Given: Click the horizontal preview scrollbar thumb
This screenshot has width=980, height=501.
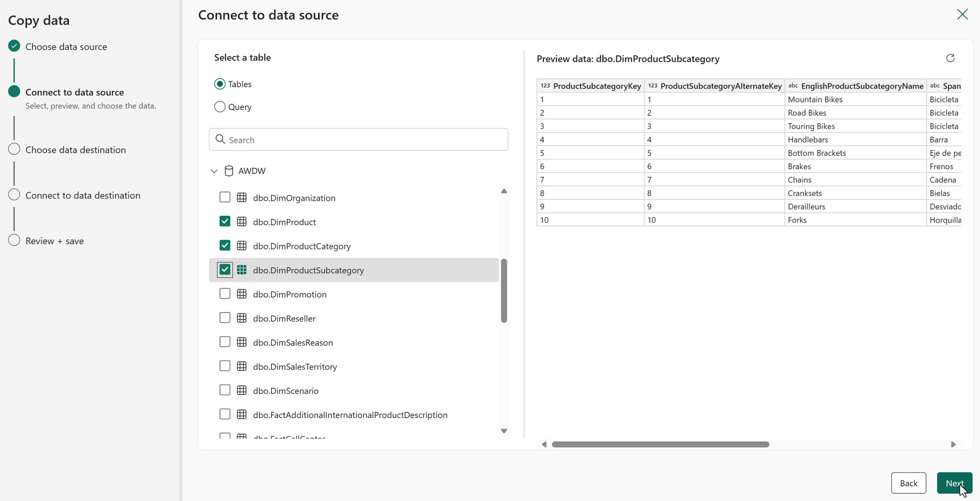Looking at the screenshot, I should (660, 445).
